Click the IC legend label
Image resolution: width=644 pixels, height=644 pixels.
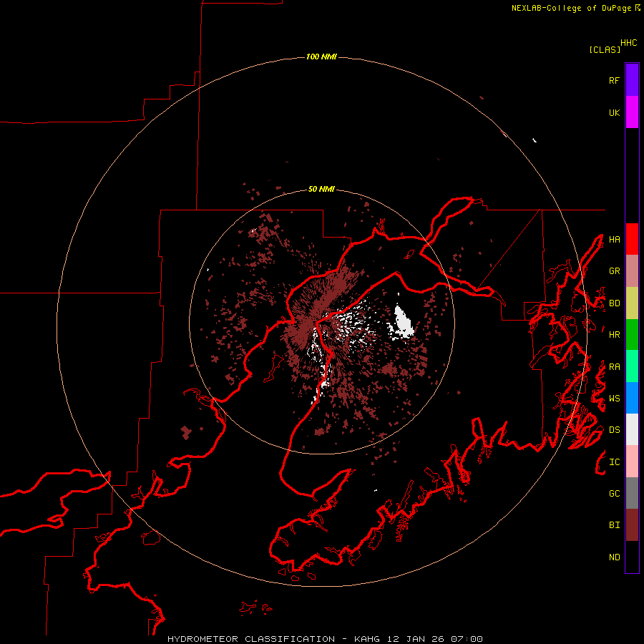point(615,462)
